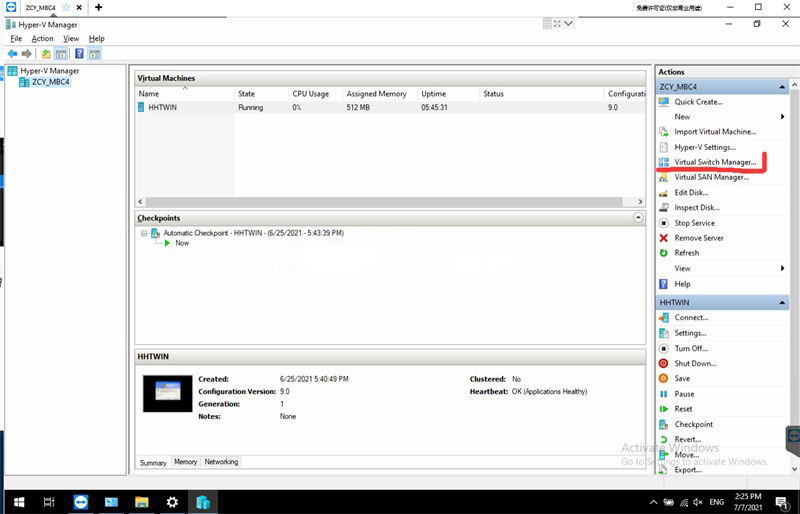Switch to the Memory tab

tap(186, 461)
